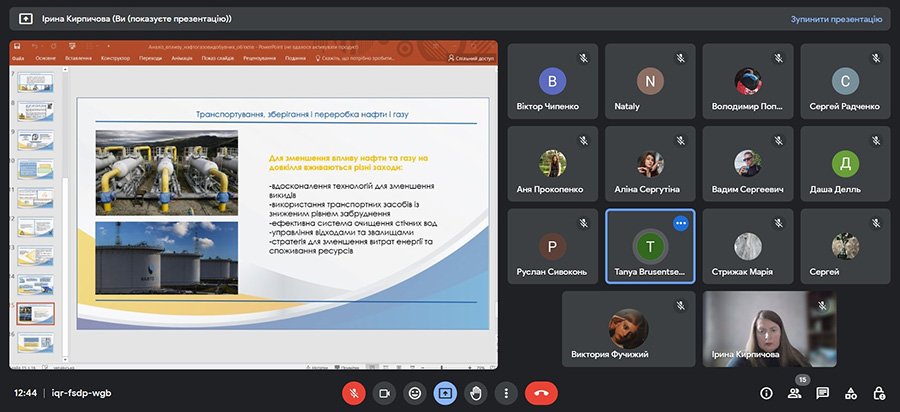900x412 pixels.
Task: Click muted mic icon on Аня Прокопенко tile
Action: (x=583, y=141)
